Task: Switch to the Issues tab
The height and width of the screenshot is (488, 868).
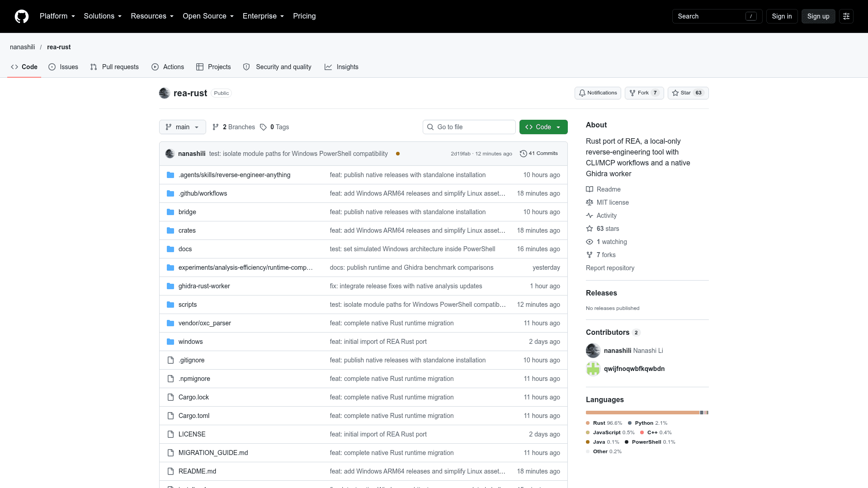Action: (63, 67)
